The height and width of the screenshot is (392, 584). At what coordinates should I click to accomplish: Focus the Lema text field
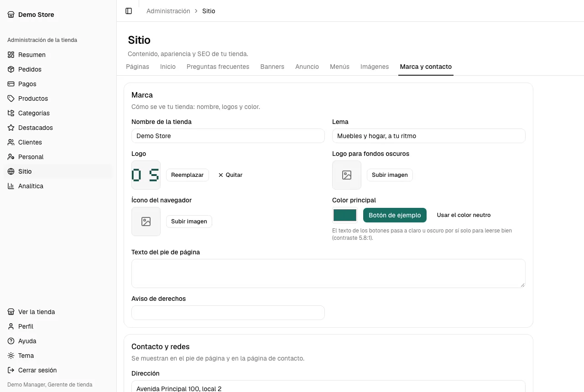[429, 136]
